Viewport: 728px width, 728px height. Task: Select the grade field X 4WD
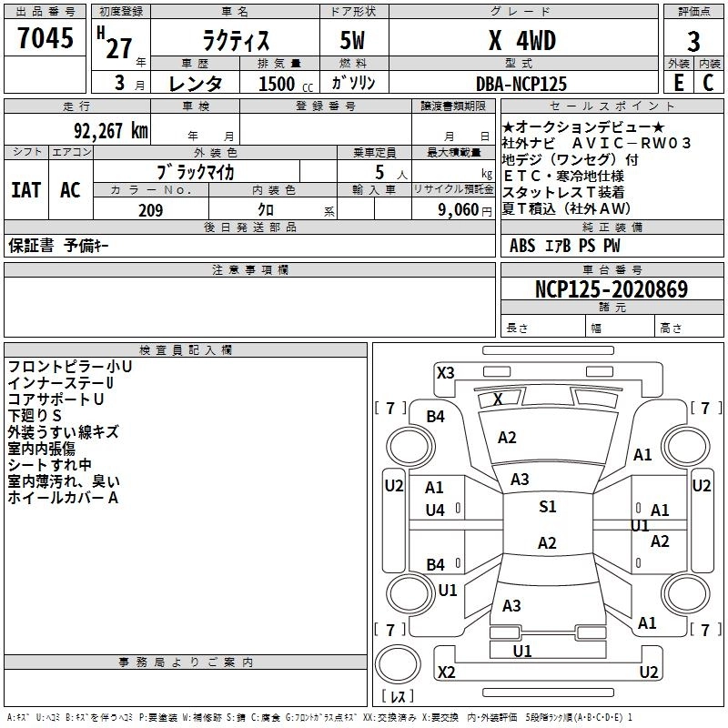(x=521, y=41)
